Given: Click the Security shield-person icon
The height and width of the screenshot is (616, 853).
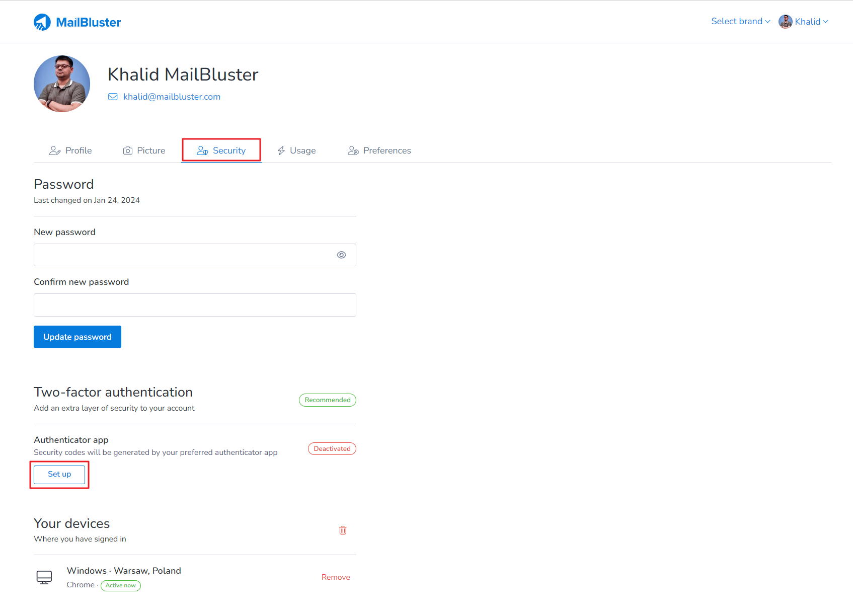Looking at the screenshot, I should point(202,150).
